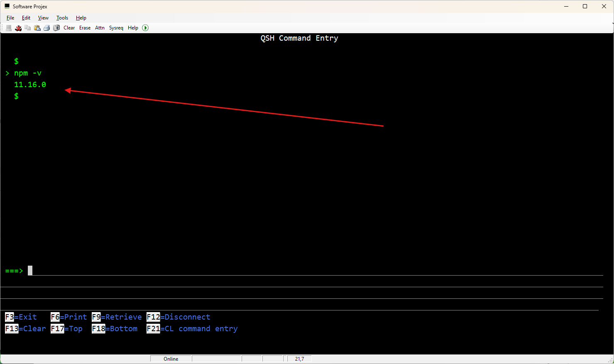This screenshot has width=614, height=364.
Task: Click F17=Top function key
Action: tap(66, 329)
